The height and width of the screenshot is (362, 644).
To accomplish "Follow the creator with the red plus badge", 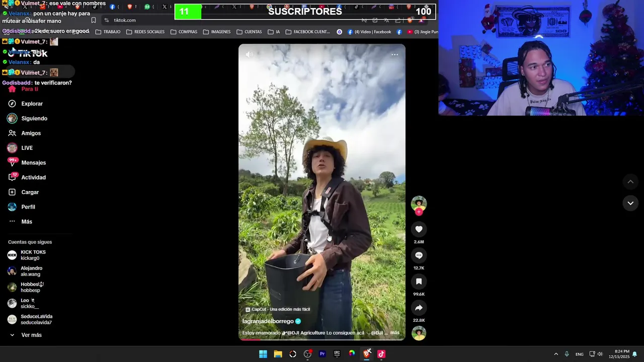I will click(x=419, y=212).
